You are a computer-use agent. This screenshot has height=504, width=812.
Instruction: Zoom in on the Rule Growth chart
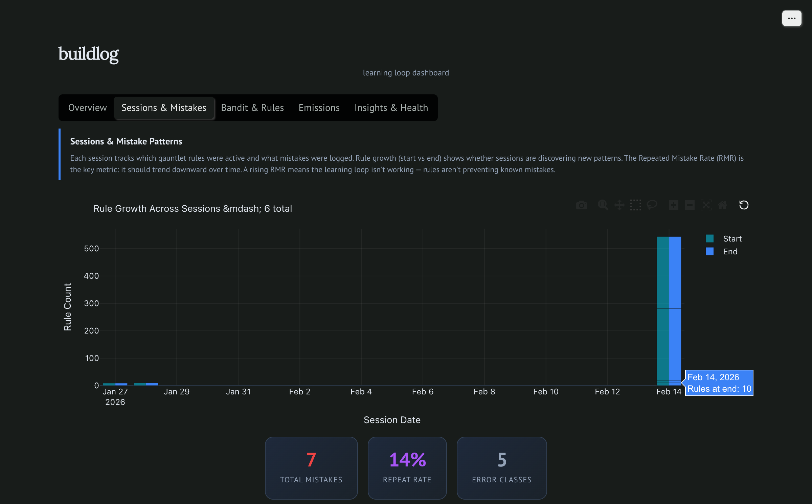pyautogui.click(x=673, y=205)
